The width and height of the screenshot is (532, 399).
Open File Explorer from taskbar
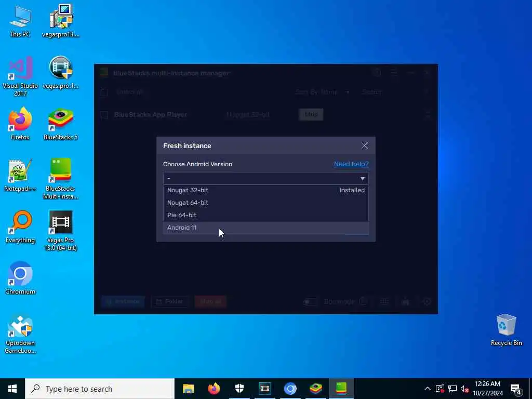pyautogui.click(x=188, y=389)
